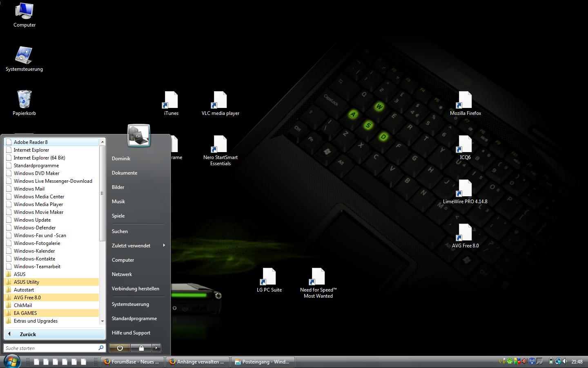Open Windows DVD Maker
The width and height of the screenshot is (588, 368).
51,173
